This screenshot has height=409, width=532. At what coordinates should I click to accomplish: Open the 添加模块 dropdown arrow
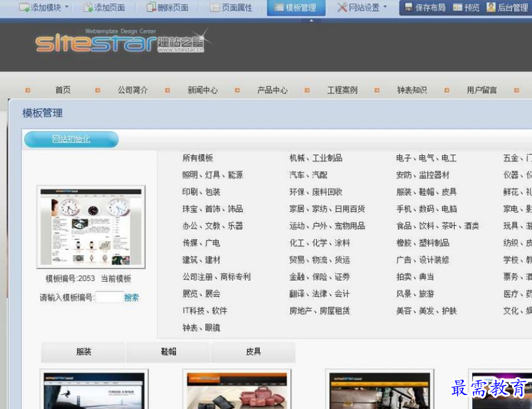click(x=67, y=7)
